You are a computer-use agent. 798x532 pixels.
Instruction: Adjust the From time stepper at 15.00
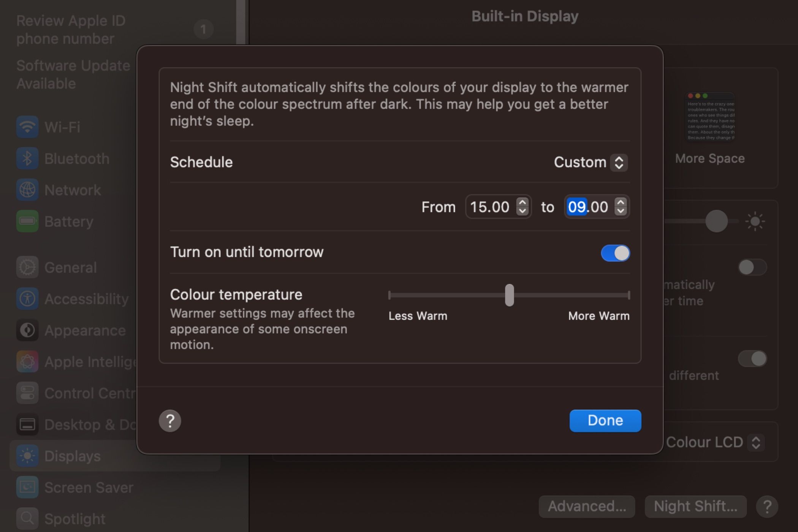coord(521,206)
